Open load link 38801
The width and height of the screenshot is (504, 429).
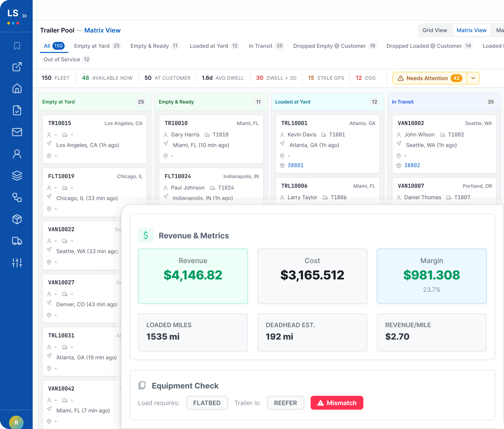[x=295, y=165]
